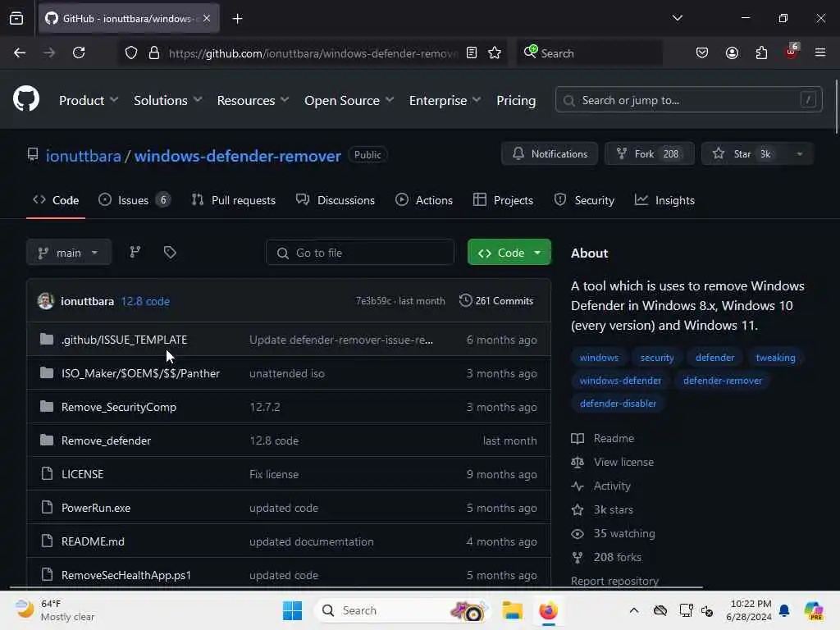Open tracking protection shield icon in address bar

click(131, 52)
